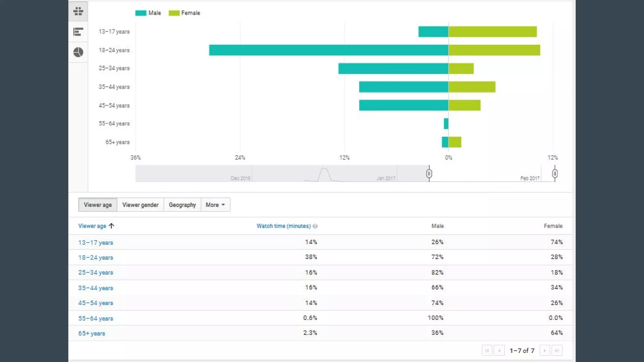Switch to the pie chart view icon

click(x=78, y=52)
